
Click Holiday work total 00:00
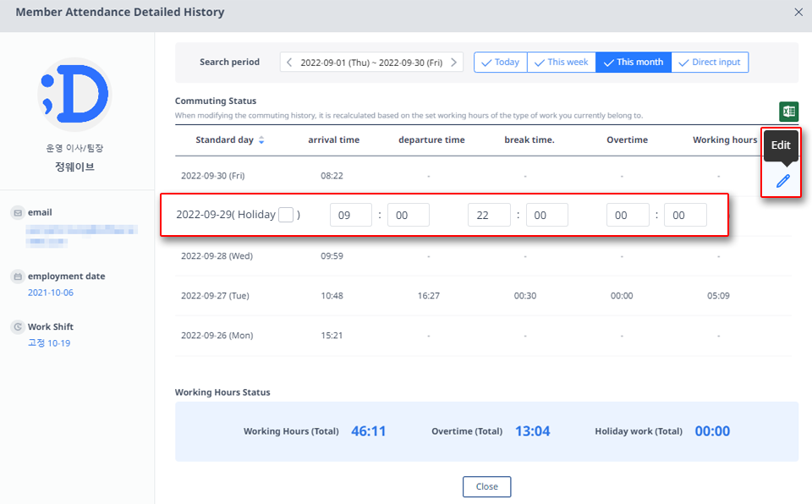[712, 431]
